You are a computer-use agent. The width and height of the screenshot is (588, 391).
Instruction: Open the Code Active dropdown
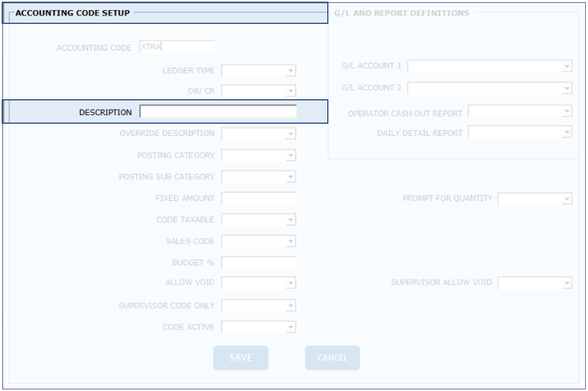coord(258,328)
